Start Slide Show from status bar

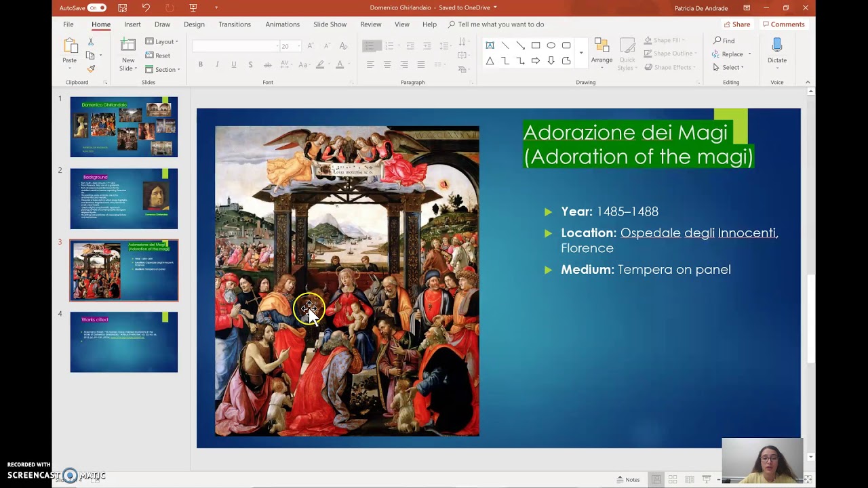[x=706, y=479]
